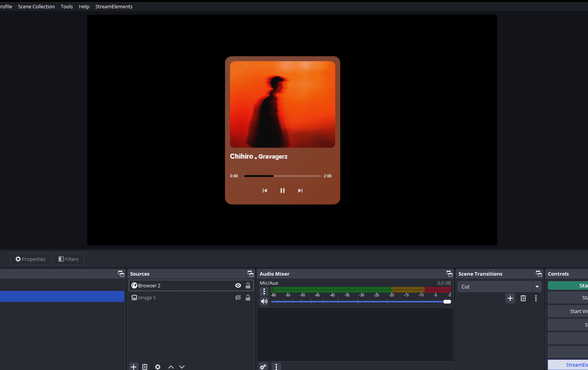Click the 2:08 duration label
The height and width of the screenshot is (370, 588).
point(328,176)
